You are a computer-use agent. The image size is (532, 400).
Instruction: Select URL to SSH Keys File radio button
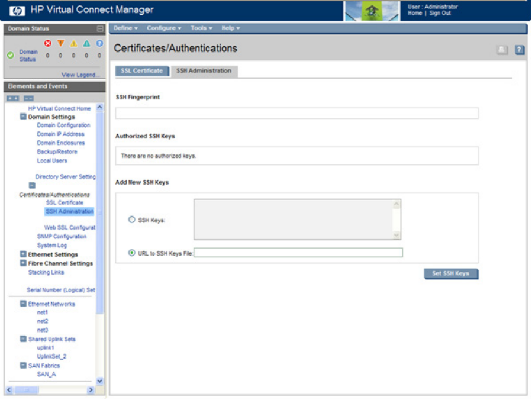tap(131, 253)
